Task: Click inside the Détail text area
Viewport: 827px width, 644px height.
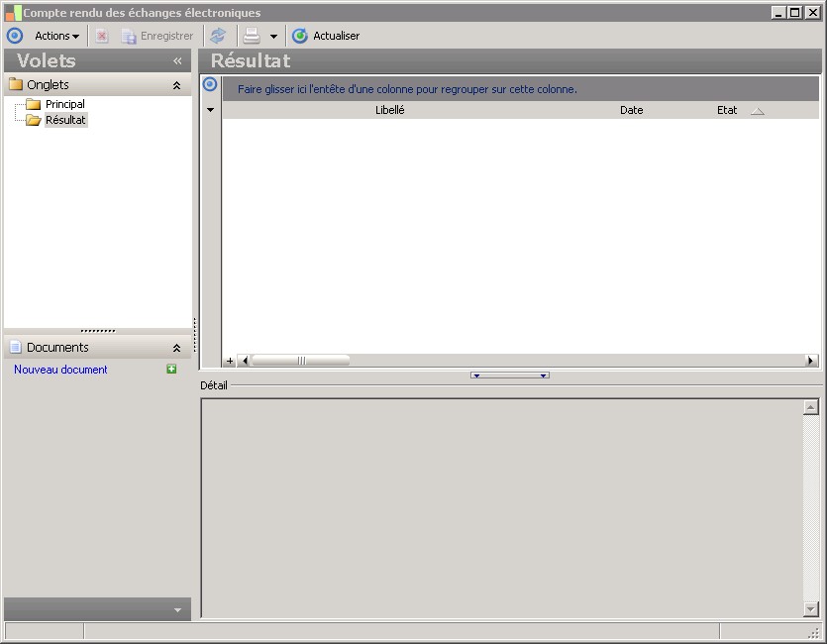Action: 502,508
